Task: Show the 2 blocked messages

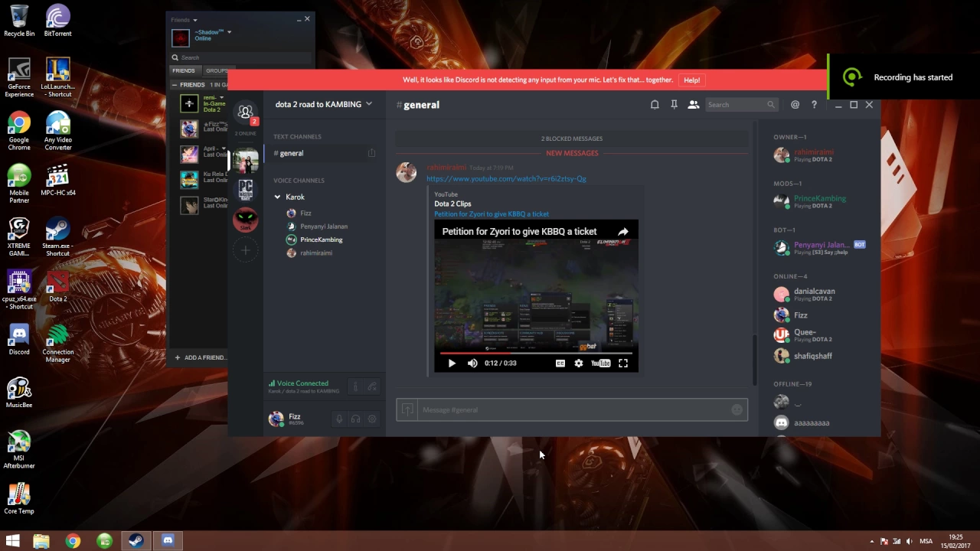Action: point(572,139)
